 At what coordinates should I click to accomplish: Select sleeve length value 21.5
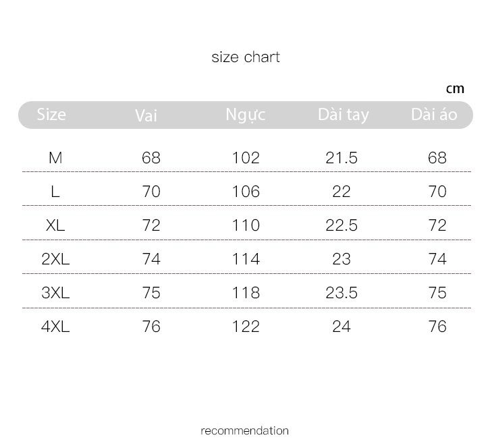341,157
